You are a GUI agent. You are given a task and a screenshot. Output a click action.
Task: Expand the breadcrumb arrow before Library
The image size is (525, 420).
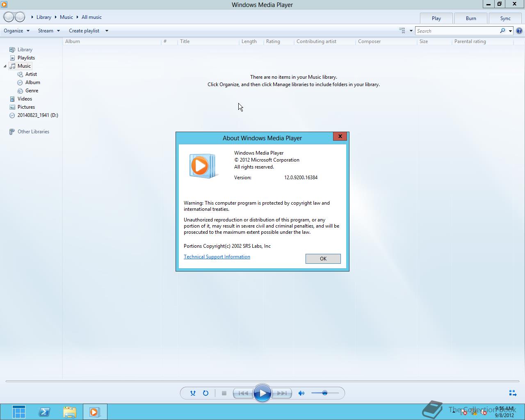click(32, 17)
